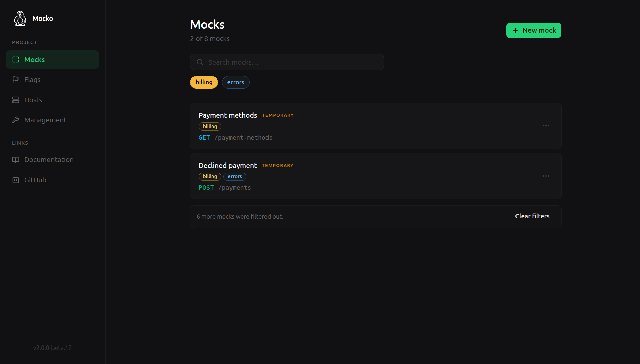
Task: Click billing tag on Declined payment card
Action: click(210, 176)
